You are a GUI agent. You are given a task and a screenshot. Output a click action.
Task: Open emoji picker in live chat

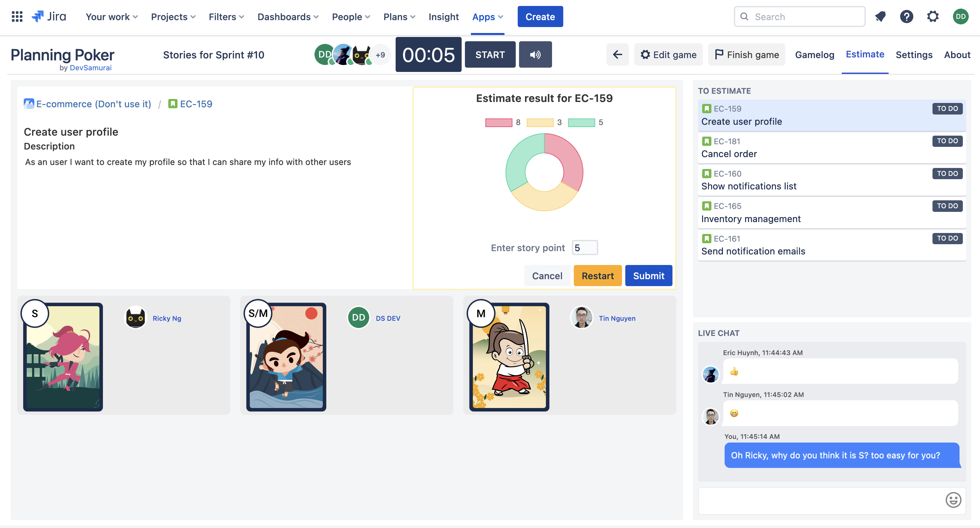pos(953,500)
